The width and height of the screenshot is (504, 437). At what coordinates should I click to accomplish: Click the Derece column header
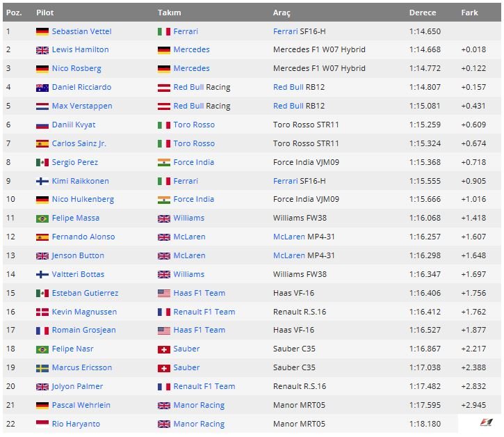[x=423, y=13]
